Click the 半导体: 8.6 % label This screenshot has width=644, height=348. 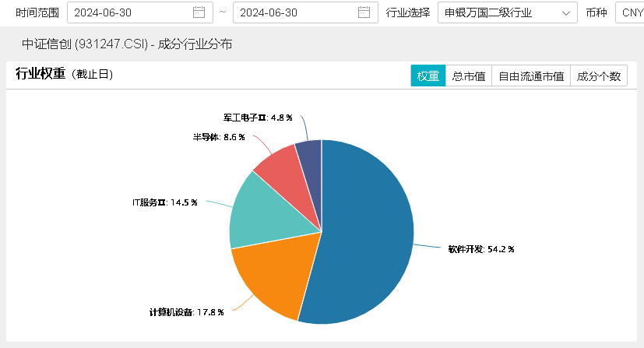(x=219, y=137)
